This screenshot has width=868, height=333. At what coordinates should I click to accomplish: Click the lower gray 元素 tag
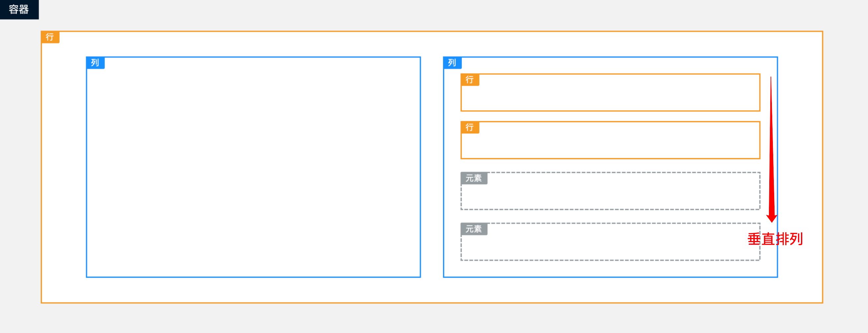474,229
